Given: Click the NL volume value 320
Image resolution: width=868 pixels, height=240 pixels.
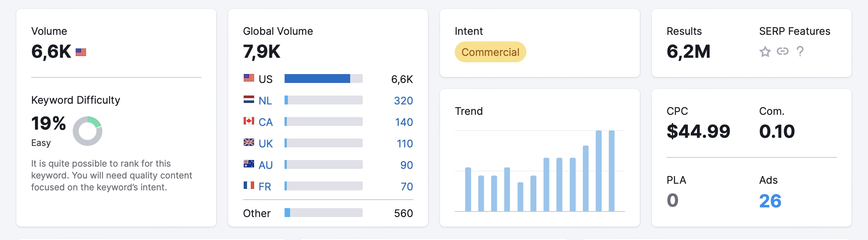Looking at the screenshot, I should pos(404,101).
